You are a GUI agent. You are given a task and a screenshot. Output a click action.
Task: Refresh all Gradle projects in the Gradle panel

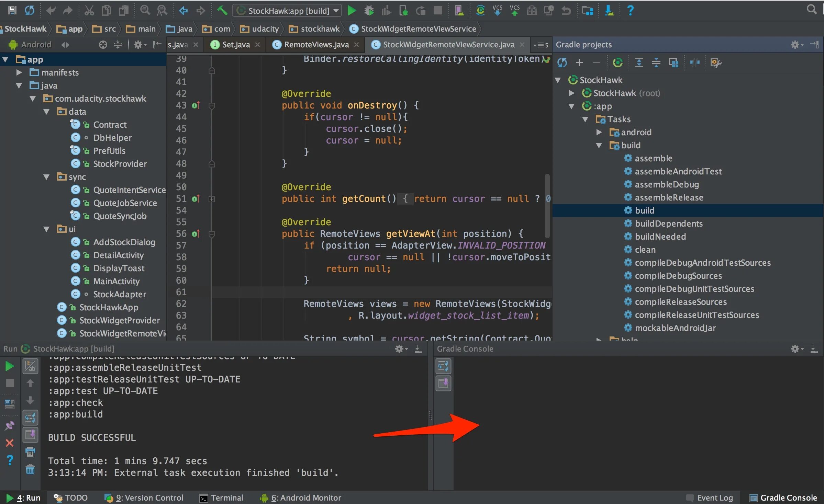point(562,62)
